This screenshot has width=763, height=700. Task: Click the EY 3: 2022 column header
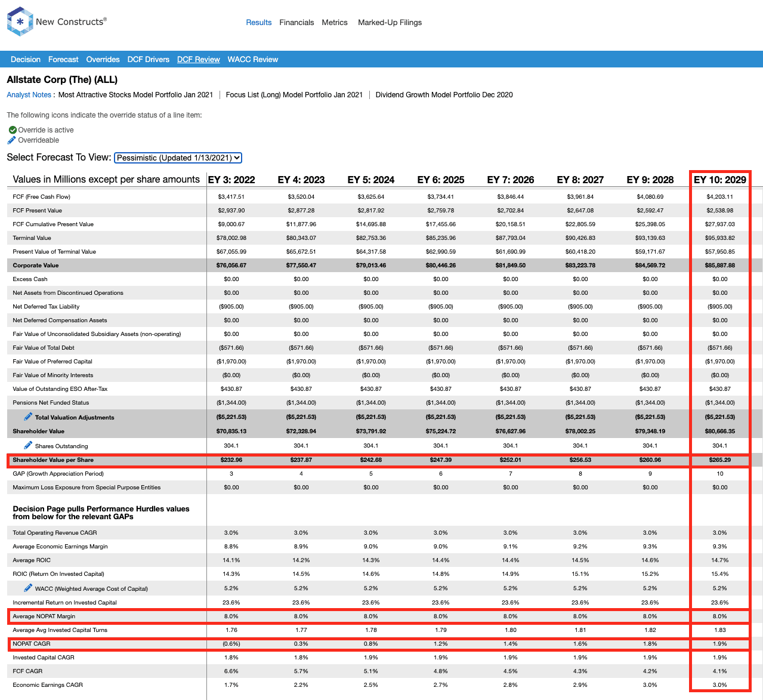[x=231, y=180]
